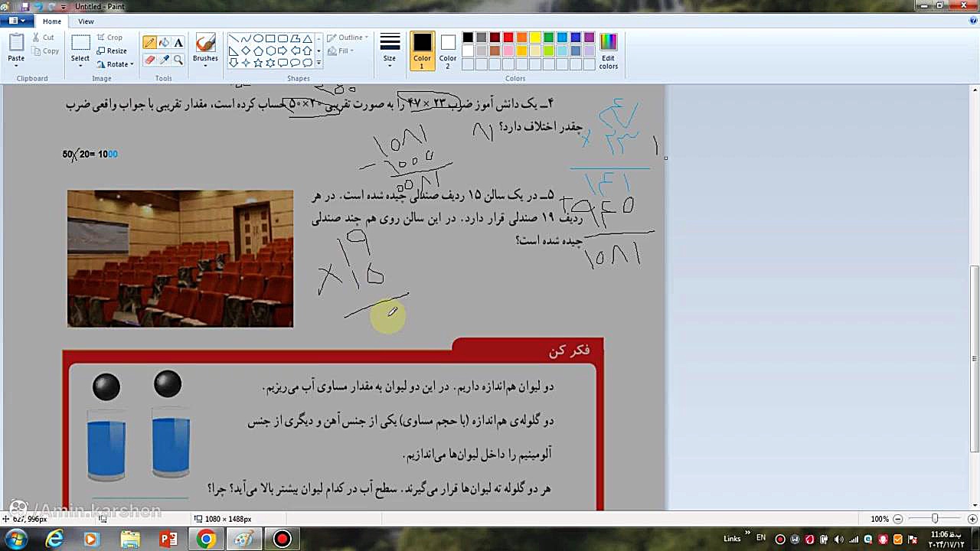Open the Rotate dropdown

[x=115, y=64]
